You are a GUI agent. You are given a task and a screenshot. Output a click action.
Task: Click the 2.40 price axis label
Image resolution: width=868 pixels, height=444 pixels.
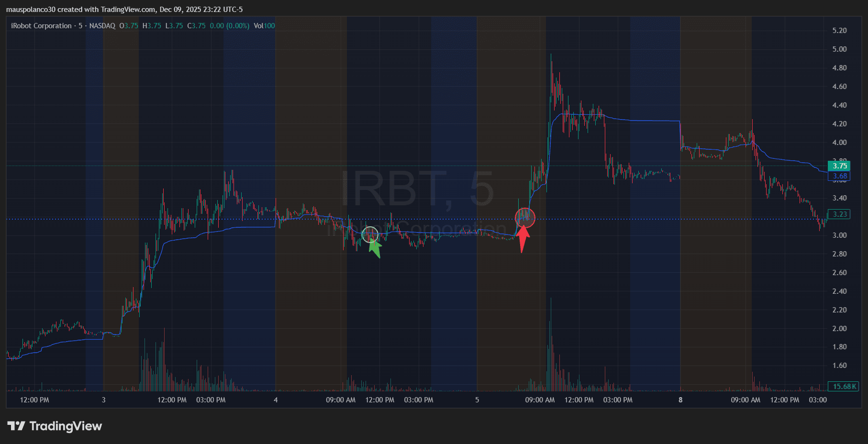(x=839, y=291)
